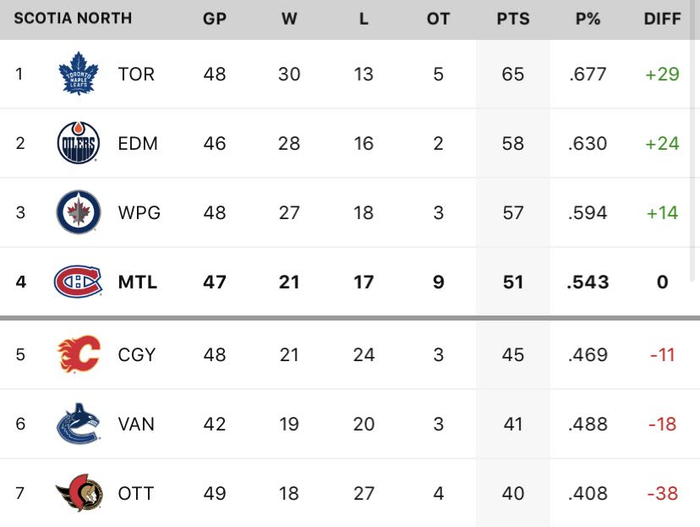Click the CGY team abbreviation
The height and width of the screenshot is (527, 700).
[137, 354]
